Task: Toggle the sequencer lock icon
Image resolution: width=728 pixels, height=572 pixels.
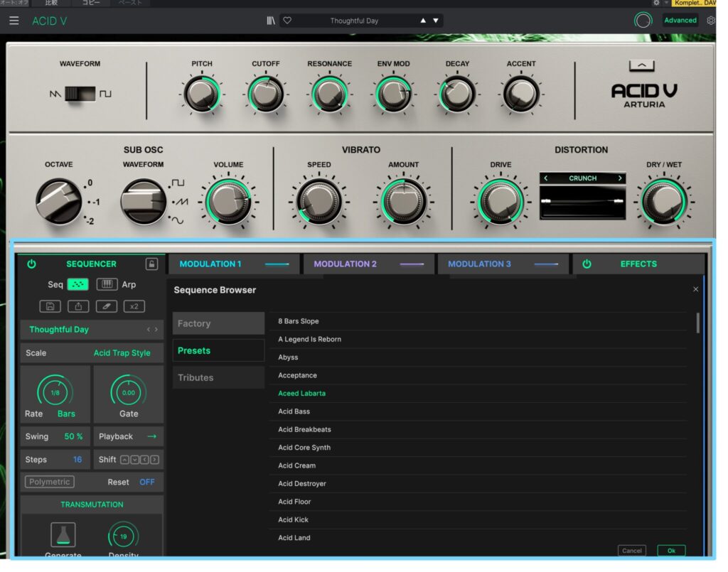Action: click(x=151, y=264)
